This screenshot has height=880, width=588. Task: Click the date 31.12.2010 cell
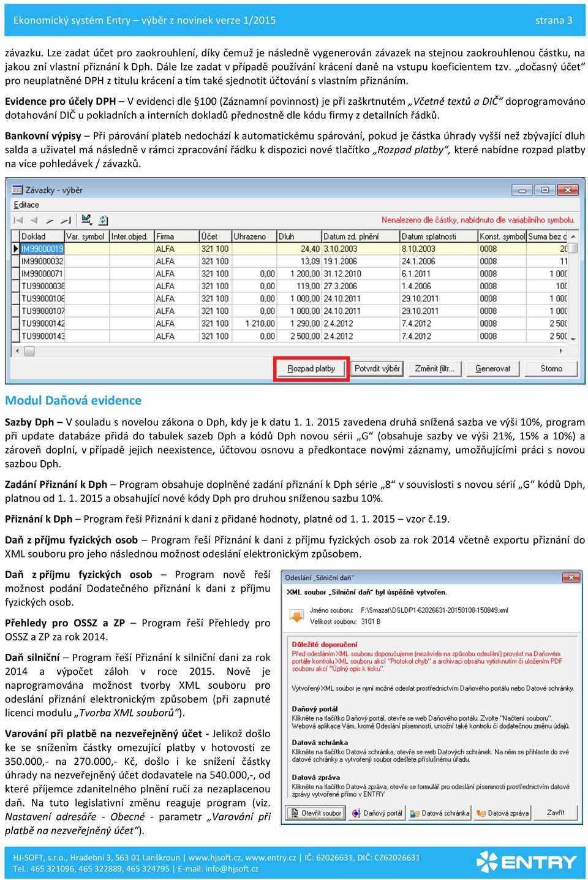(360, 273)
